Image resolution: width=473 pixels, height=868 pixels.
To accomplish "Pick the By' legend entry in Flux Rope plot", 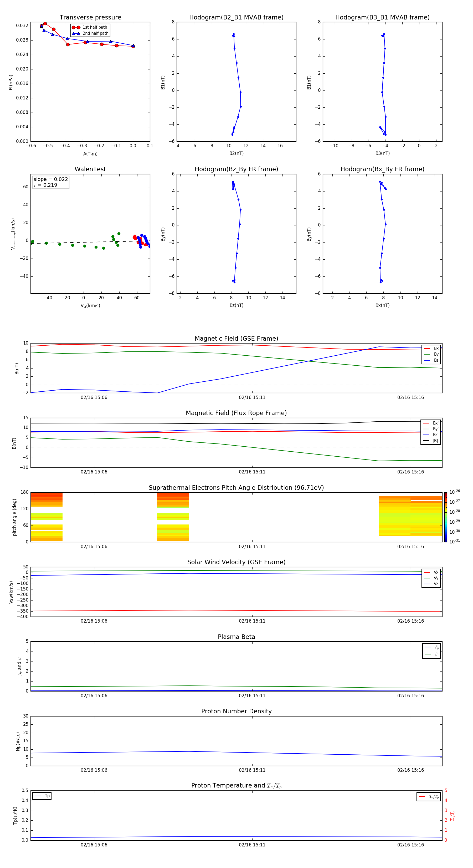I will point(431,429).
